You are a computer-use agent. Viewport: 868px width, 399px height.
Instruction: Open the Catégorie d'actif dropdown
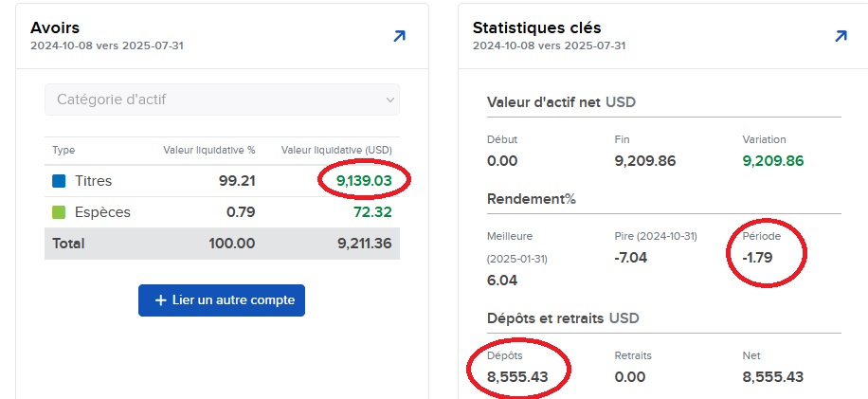[x=222, y=100]
